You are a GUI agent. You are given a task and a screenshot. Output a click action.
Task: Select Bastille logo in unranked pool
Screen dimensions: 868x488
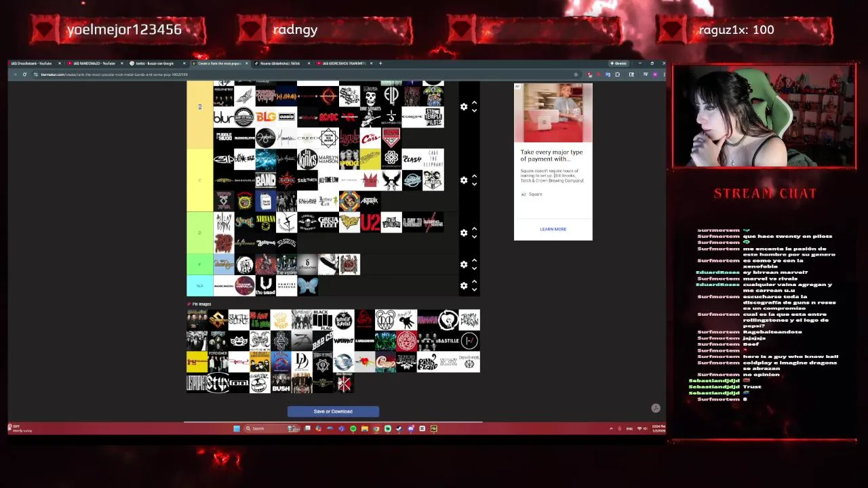(x=448, y=341)
